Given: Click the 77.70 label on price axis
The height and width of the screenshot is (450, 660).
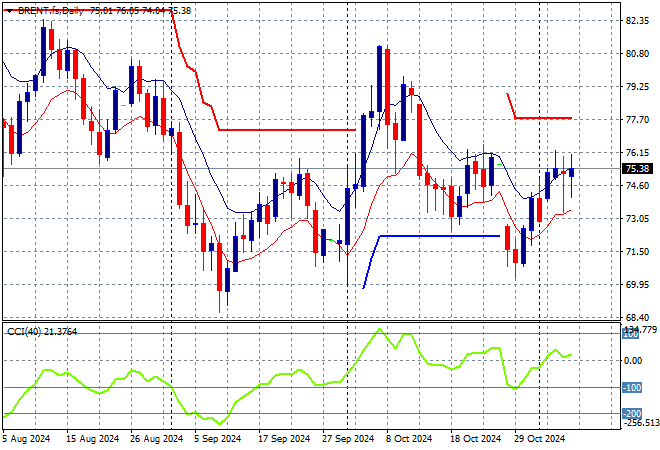Looking at the screenshot, I should 638,120.
